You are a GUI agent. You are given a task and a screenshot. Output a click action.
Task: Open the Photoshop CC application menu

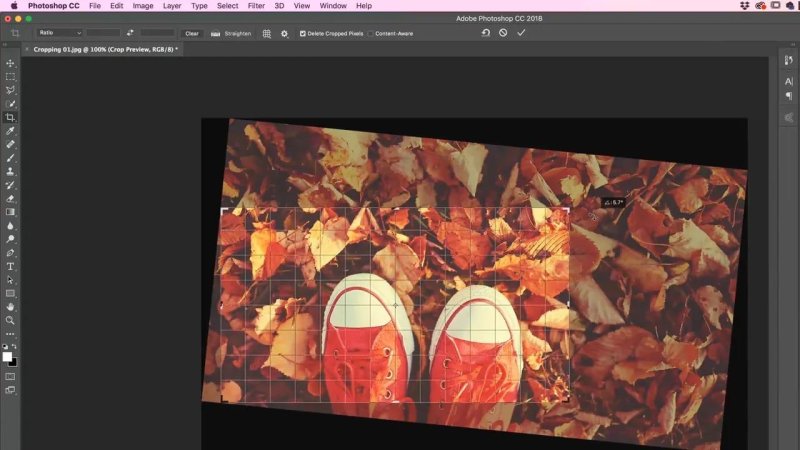(x=54, y=6)
